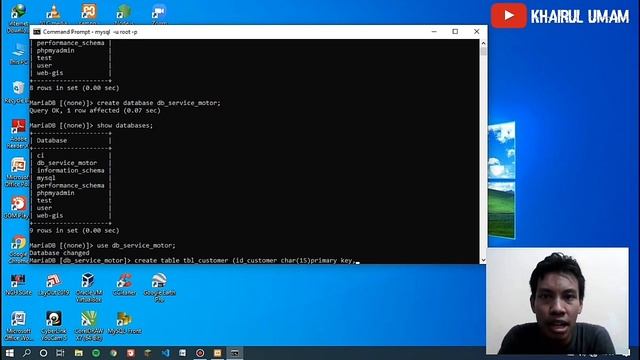This screenshot has height=360, width=640.
Task: Open Cortana circle on the taskbar
Action: [43, 353]
